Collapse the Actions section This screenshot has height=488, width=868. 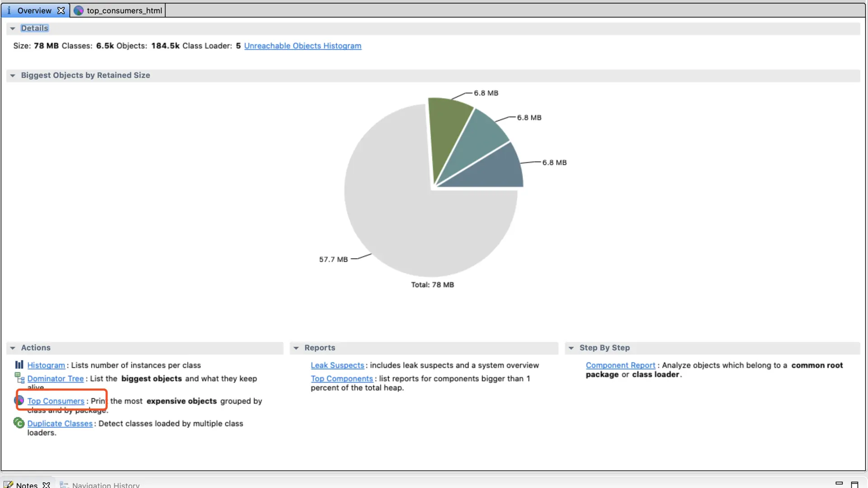[13, 348]
